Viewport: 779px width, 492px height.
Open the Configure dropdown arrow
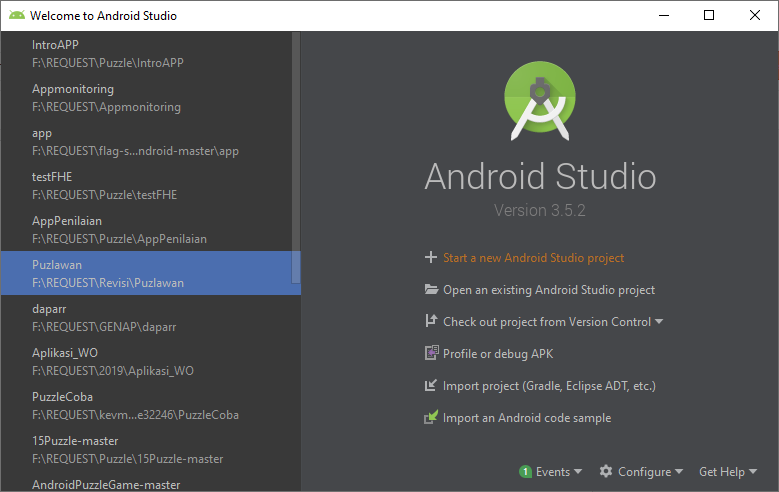(679, 471)
